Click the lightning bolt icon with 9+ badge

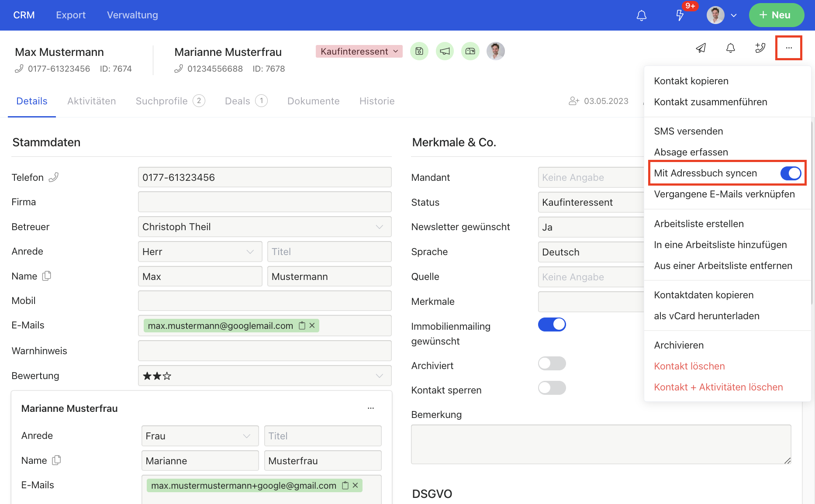tap(680, 16)
